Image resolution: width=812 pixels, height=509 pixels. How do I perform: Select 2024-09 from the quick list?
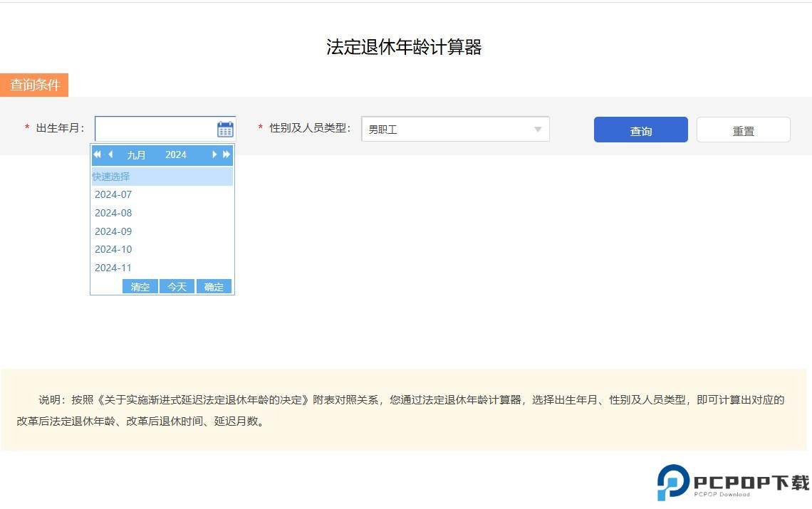point(113,231)
